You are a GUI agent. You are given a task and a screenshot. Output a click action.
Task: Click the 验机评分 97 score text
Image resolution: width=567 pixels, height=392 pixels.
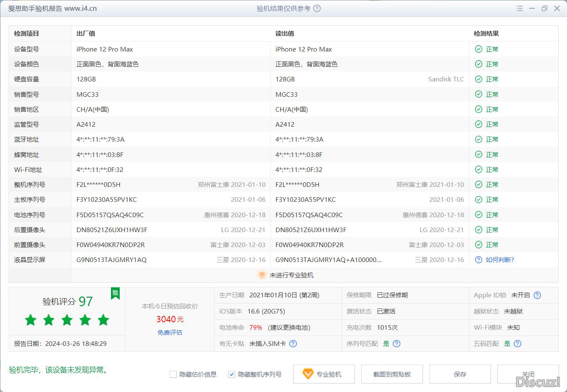(x=68, y=301)
